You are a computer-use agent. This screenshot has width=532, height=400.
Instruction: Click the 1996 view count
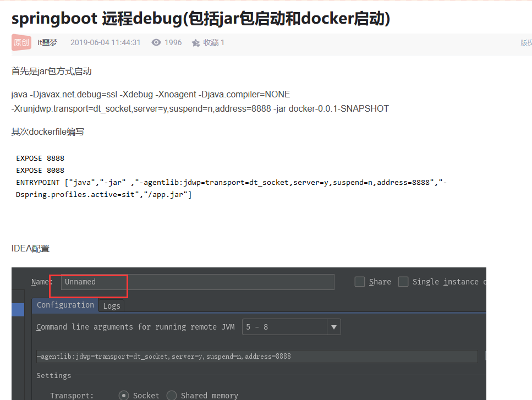(x=173, y=42)
